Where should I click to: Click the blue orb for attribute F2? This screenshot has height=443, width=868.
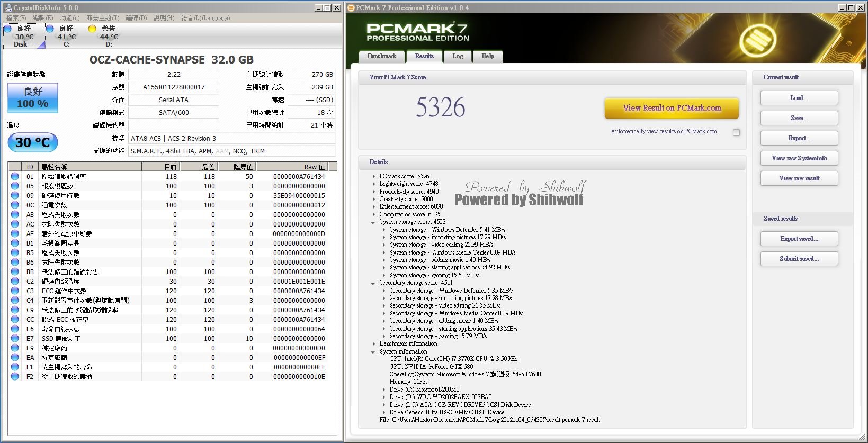[x=15, y=377]
